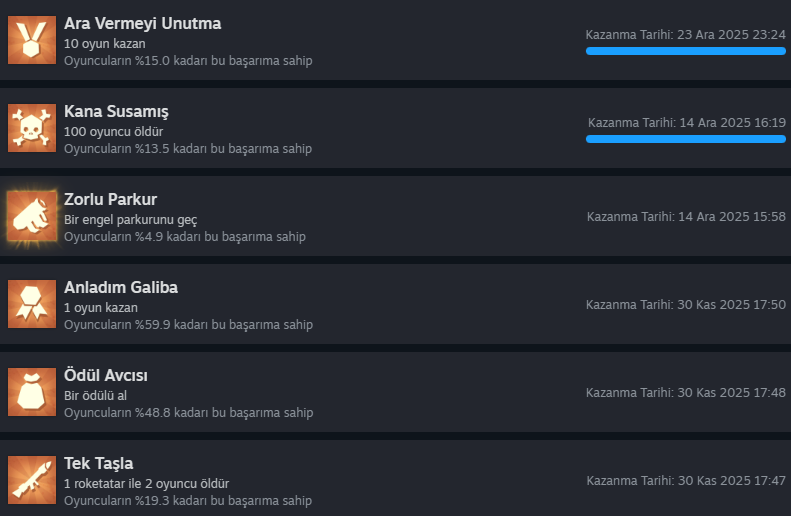Click the Kana Susamış skull icon
Screen dimensions: 791x516
(x=32, y=128)
